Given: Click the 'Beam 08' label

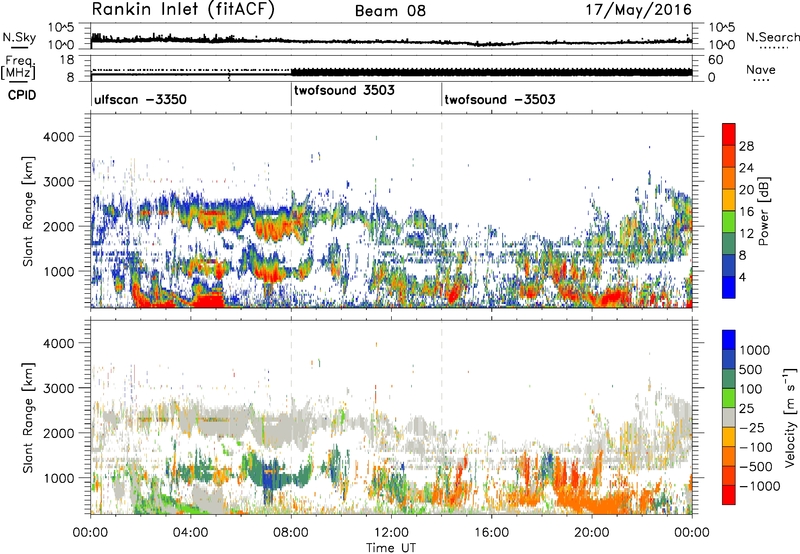Looking at the screenshot, I should click(390, 11).
